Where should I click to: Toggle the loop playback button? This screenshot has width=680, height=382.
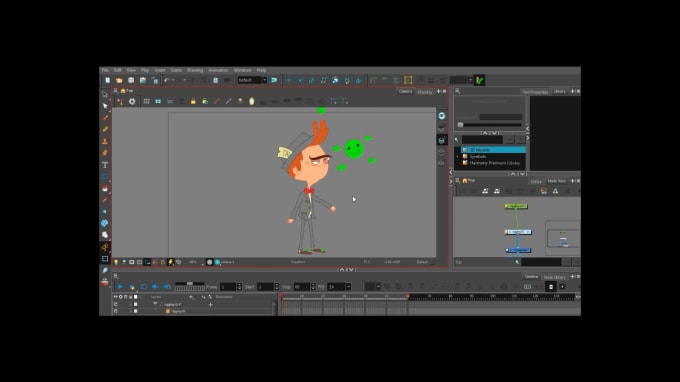click(144, 287)
